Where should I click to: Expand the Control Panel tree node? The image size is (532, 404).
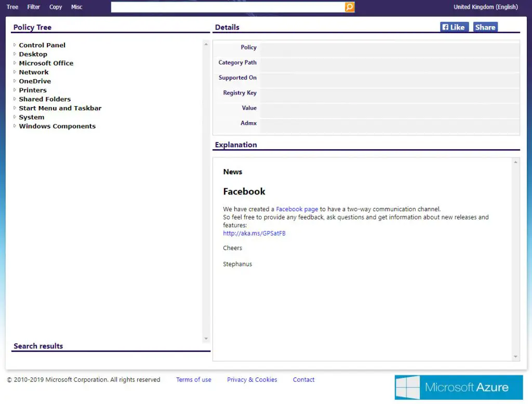coord(15,45)
